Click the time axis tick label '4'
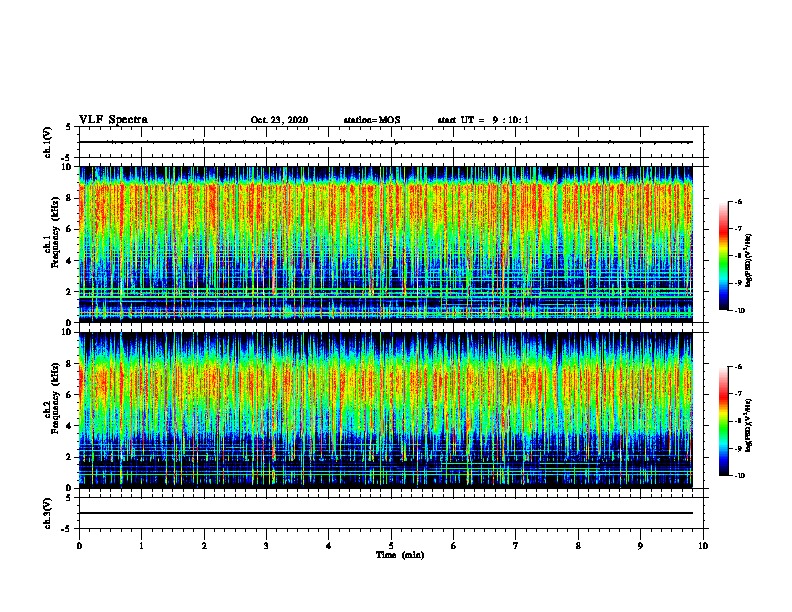This screenshot has height=612, width=792. [328, 546]
